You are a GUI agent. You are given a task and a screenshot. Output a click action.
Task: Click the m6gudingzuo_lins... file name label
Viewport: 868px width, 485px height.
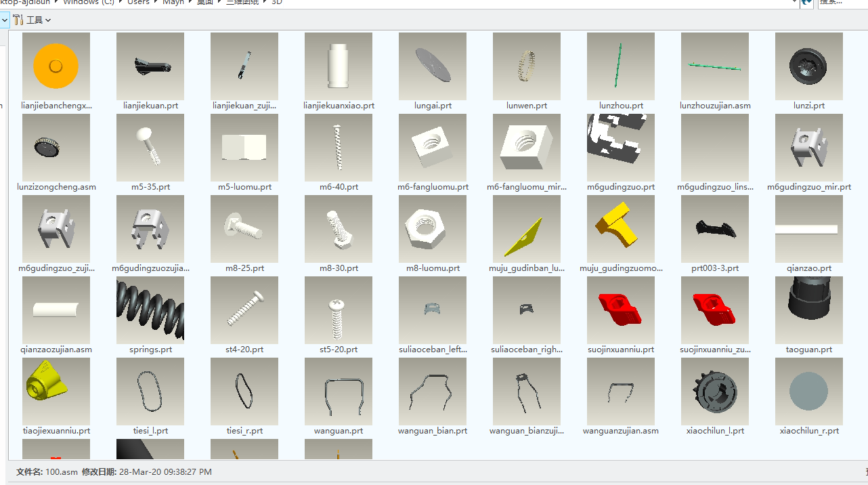715,187
